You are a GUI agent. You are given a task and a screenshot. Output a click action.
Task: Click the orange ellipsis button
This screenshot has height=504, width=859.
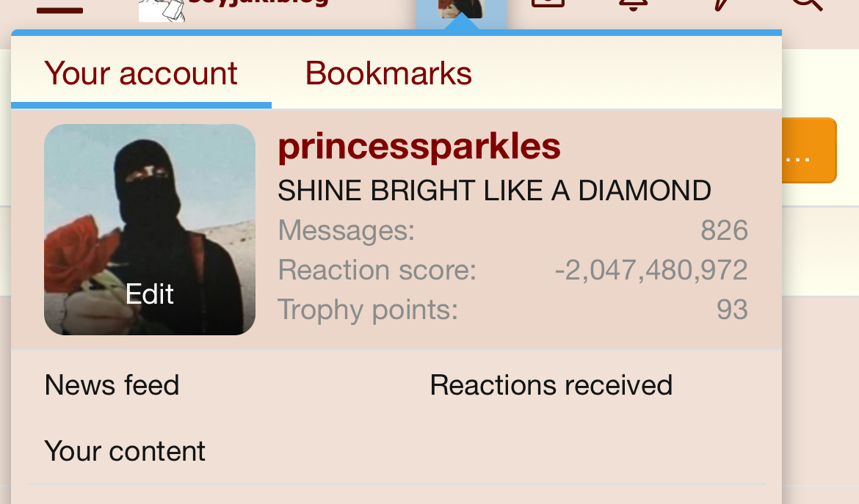(x=809, y=150)
